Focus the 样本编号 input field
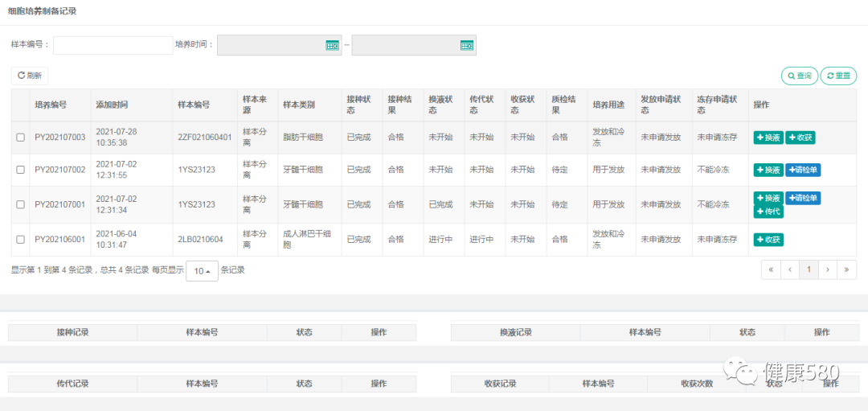 click(x=113, y=45)
